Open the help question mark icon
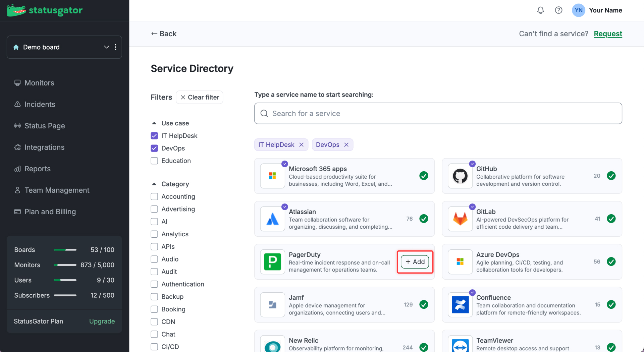 558,10
